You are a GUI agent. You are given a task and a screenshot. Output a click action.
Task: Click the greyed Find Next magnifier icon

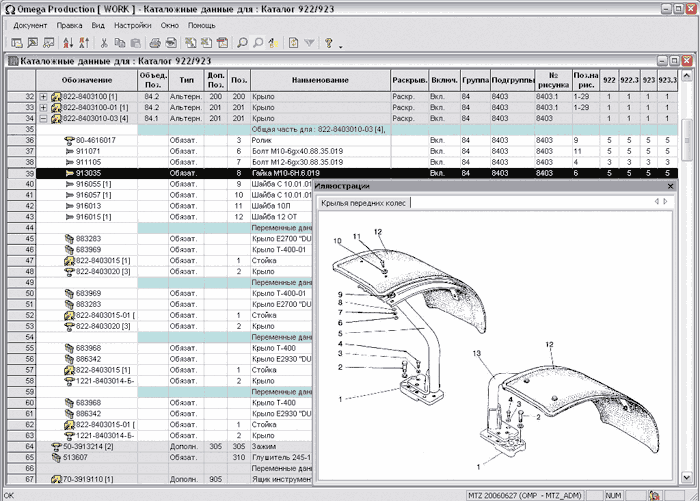tap(258, 43)
